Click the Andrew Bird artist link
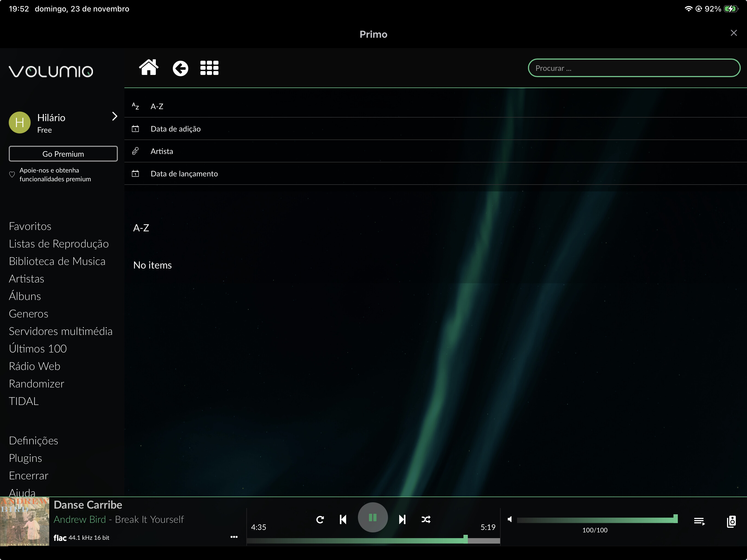Viewport: 747px width, 560px height. click(80, 519)
